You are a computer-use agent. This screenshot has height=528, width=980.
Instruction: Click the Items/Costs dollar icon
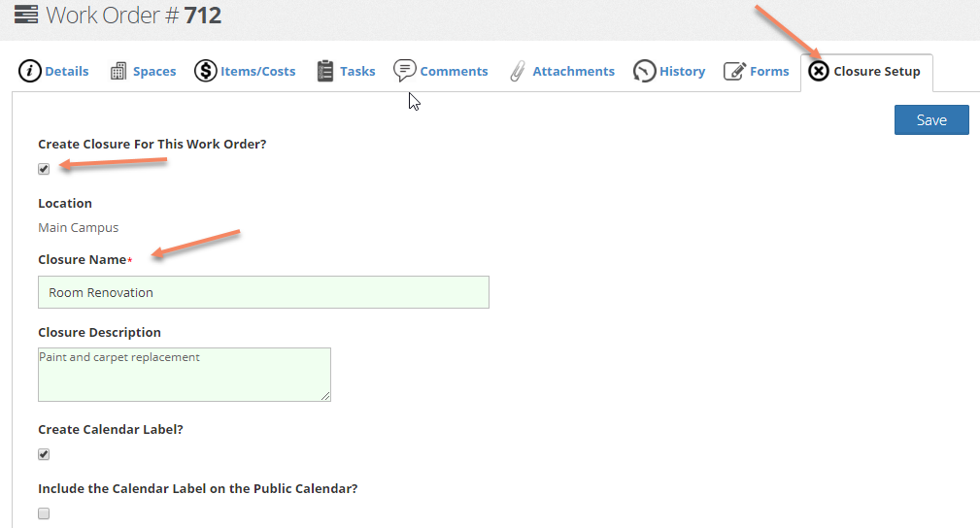[x=205, y=71]
